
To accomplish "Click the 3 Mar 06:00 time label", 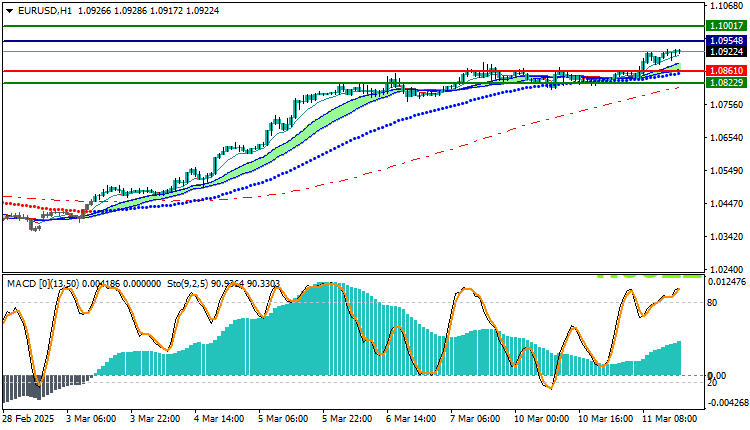I will (91, 419).
